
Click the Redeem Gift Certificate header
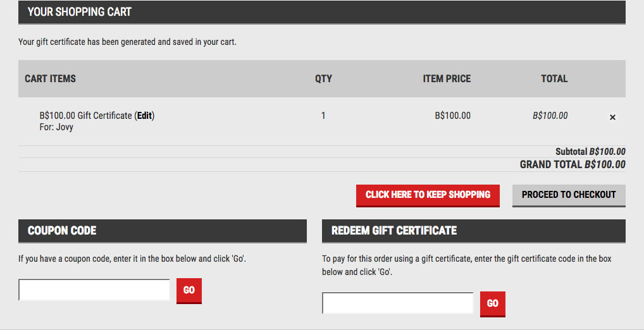point(393,231)
